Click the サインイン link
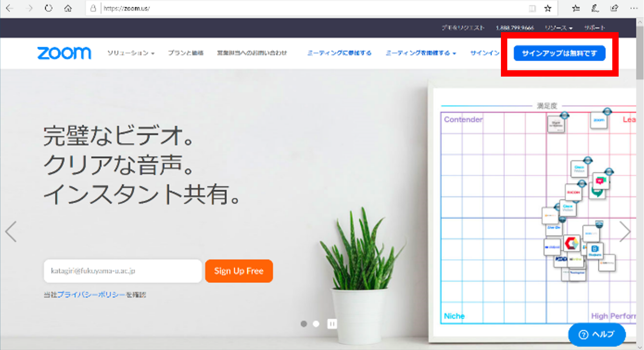Screen dimensions: 644x350 point(485,53)
